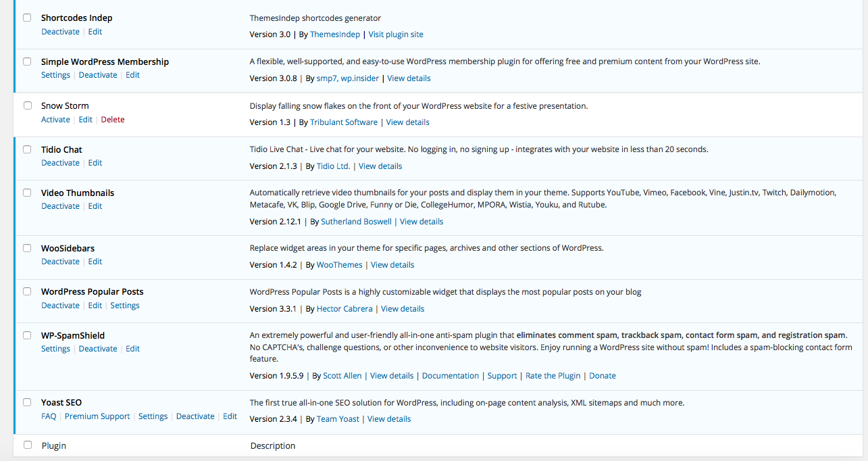
Task: Edit the WordPress Popular Posts plugin
Action: (x=95, y=306)
